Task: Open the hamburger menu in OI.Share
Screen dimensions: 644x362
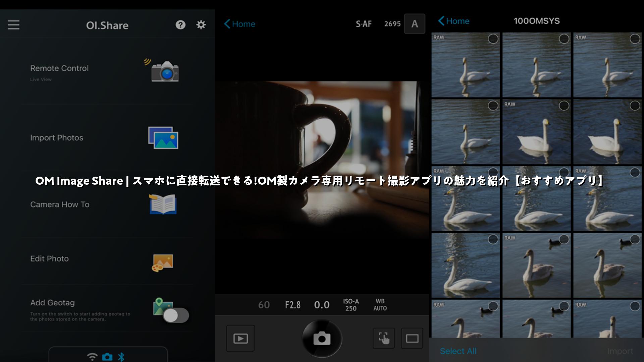Action: 13,25
